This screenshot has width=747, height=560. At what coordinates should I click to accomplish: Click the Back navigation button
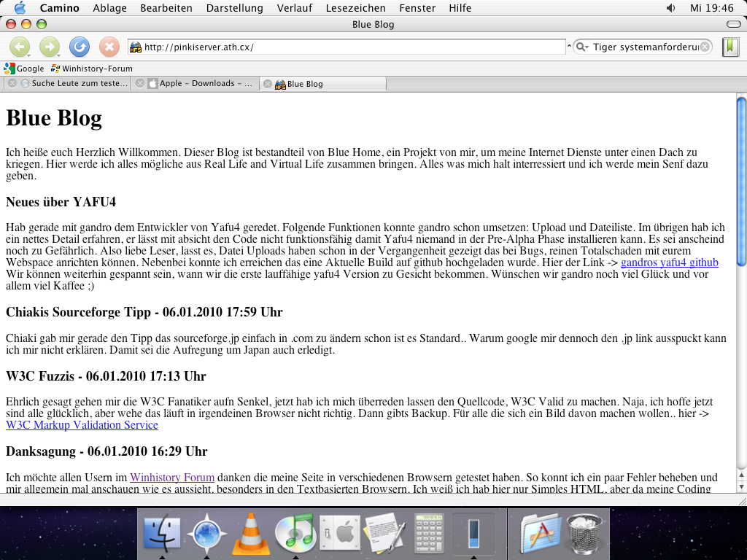[19, 47]
